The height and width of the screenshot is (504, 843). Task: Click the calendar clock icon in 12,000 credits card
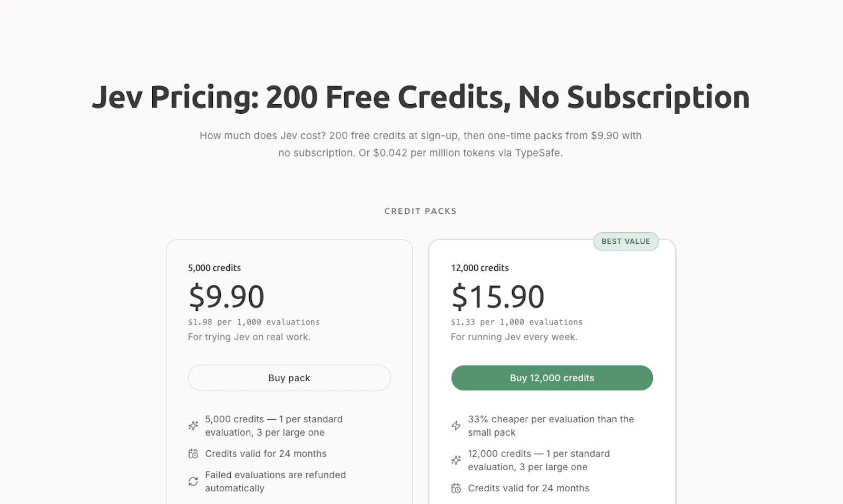(456, 488)
